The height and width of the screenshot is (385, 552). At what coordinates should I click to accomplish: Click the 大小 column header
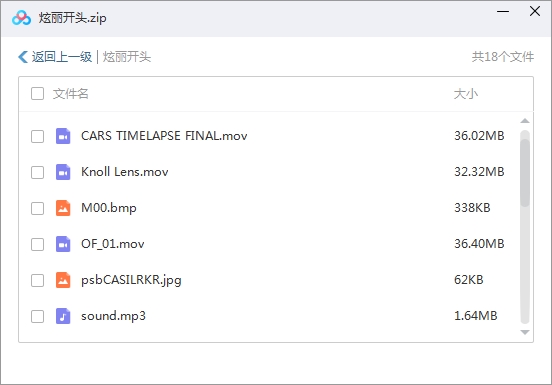pyautogui.click(x=466, y=94)
